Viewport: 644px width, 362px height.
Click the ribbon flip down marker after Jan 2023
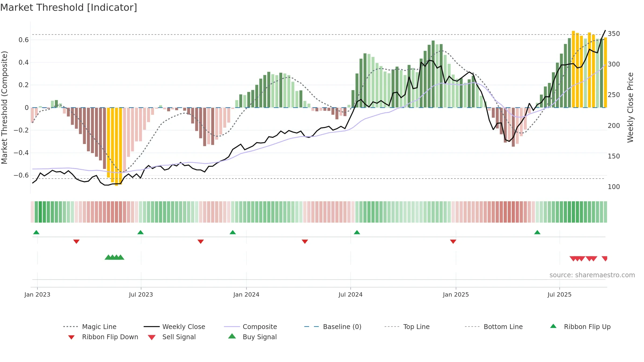(76, 242)
